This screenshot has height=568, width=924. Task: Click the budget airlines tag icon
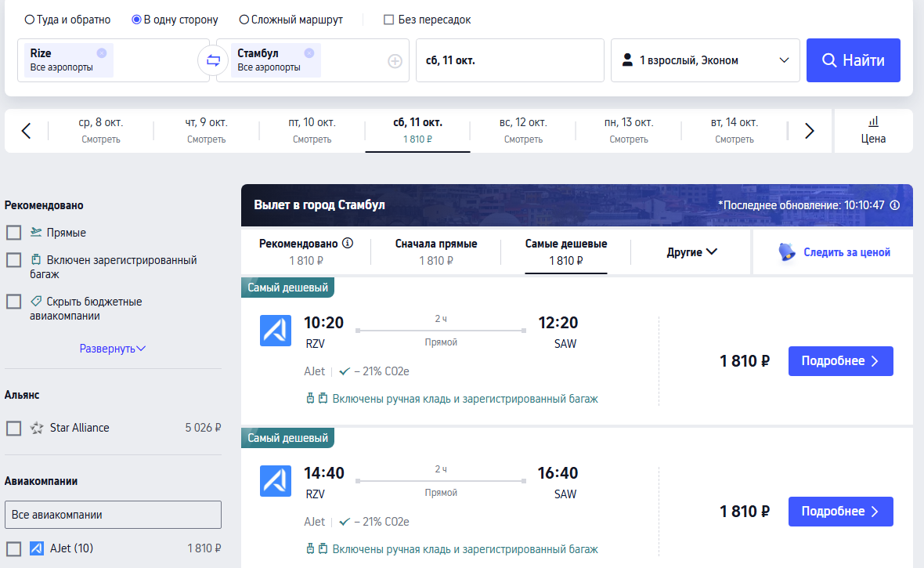(36, 301)
